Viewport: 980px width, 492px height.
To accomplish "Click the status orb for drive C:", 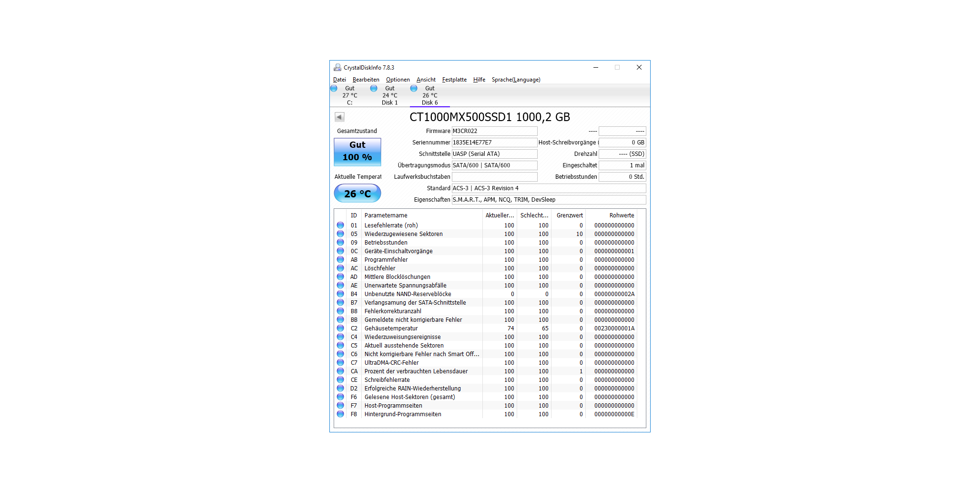I will 334,88.
